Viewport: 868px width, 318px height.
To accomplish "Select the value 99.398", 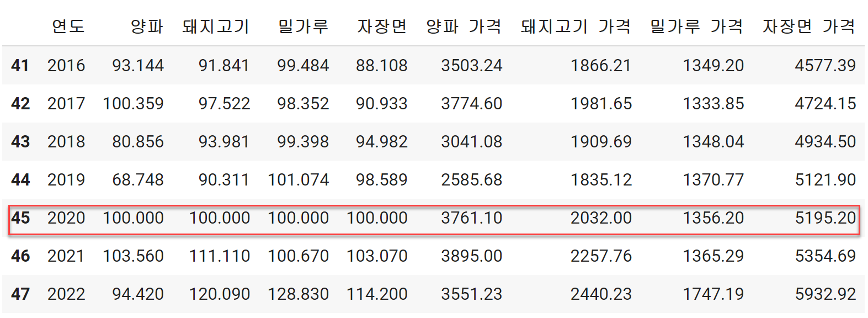I will pyautogui.click(x=303, y=142).
